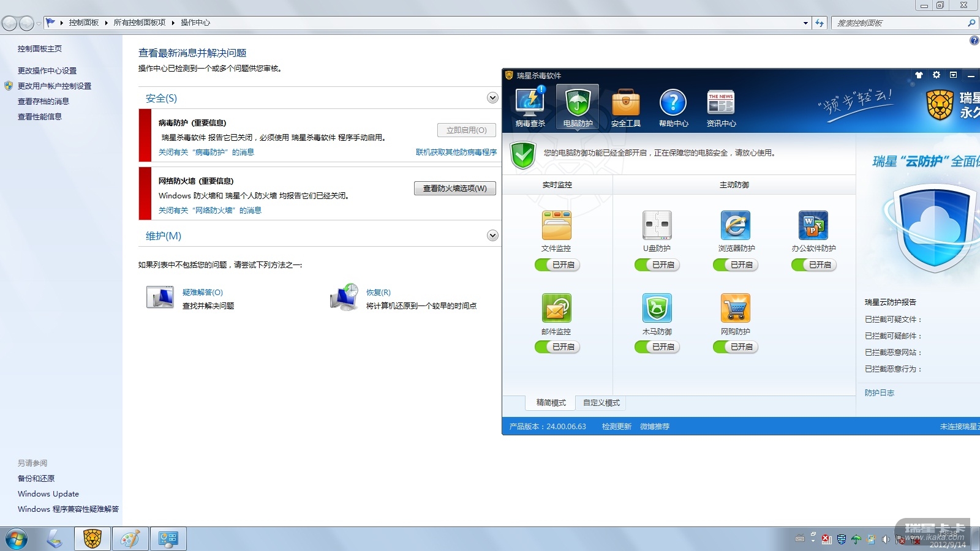This screenshot has height=551, width=980.
Task: Click the 浏览器防护 browser icon
Action: pos(736,225)
